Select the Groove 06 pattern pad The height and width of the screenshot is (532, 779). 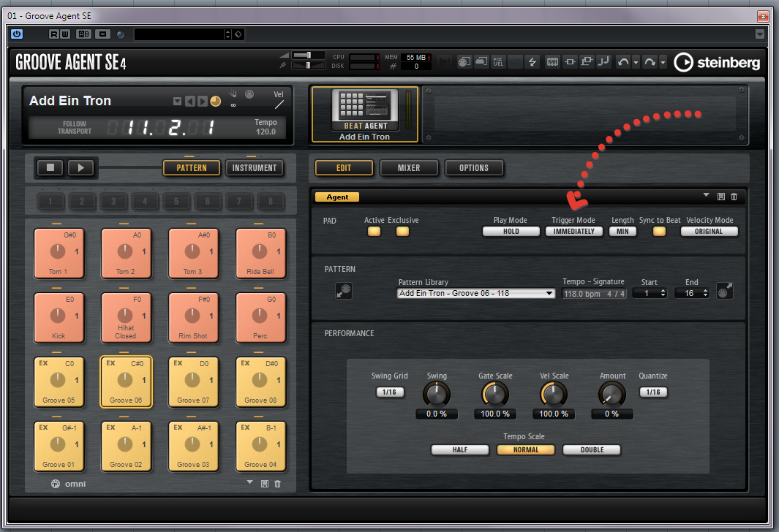(126, 381)
